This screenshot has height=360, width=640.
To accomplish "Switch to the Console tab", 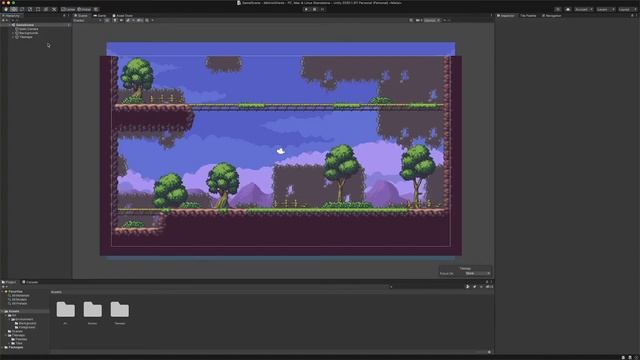I will [30, 282].
